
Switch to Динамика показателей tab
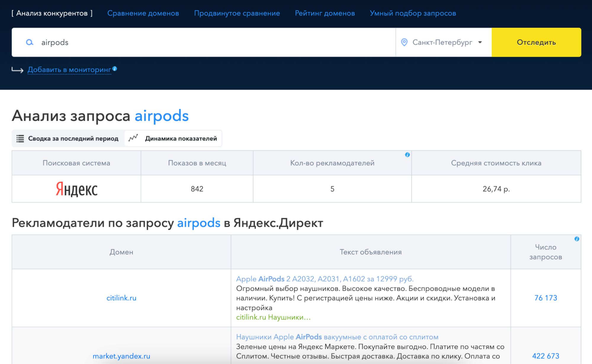pyautogui.click(x=173, y=138)
